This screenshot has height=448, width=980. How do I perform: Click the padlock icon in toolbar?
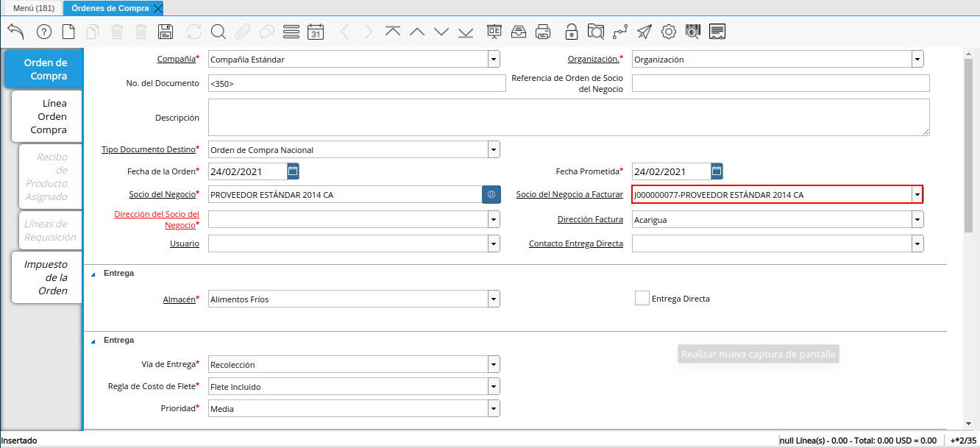[571, 32]
